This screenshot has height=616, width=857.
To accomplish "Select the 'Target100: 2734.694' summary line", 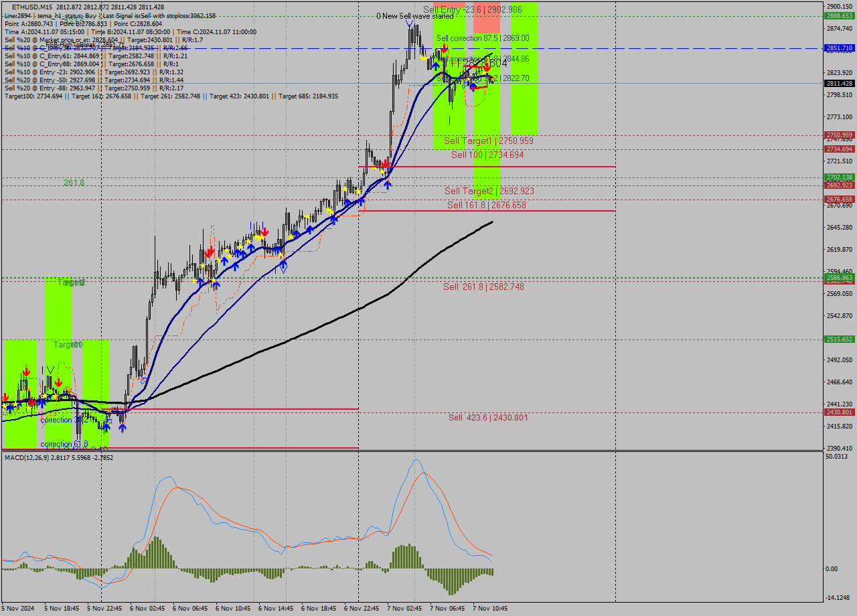I will click(x=171, y=96).
